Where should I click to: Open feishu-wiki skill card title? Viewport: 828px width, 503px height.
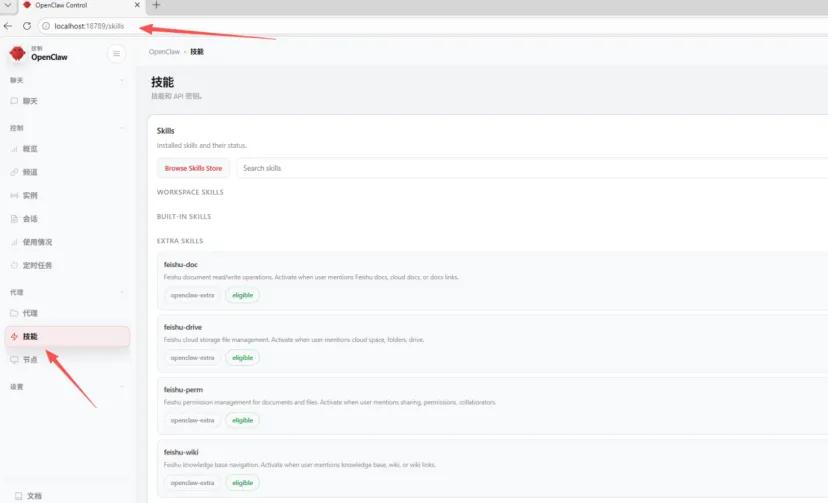point(181,452)
